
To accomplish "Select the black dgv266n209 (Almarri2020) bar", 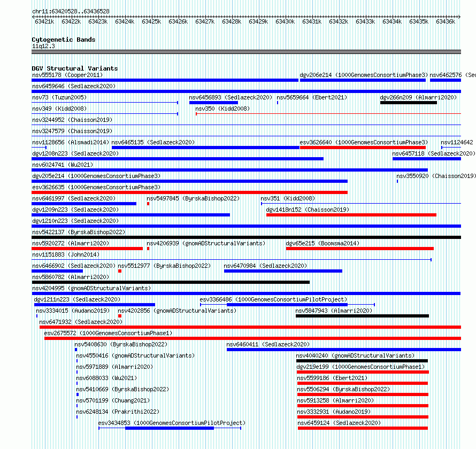I will point(409,103).
